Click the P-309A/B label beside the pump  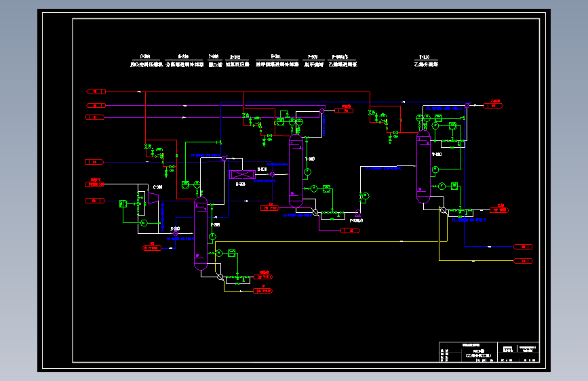point(356,220)
